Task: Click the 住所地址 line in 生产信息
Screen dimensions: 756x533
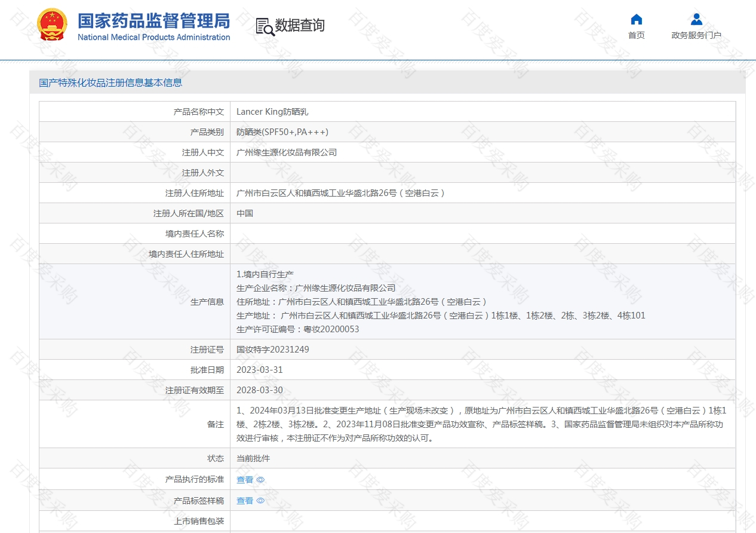Action: 362,302
